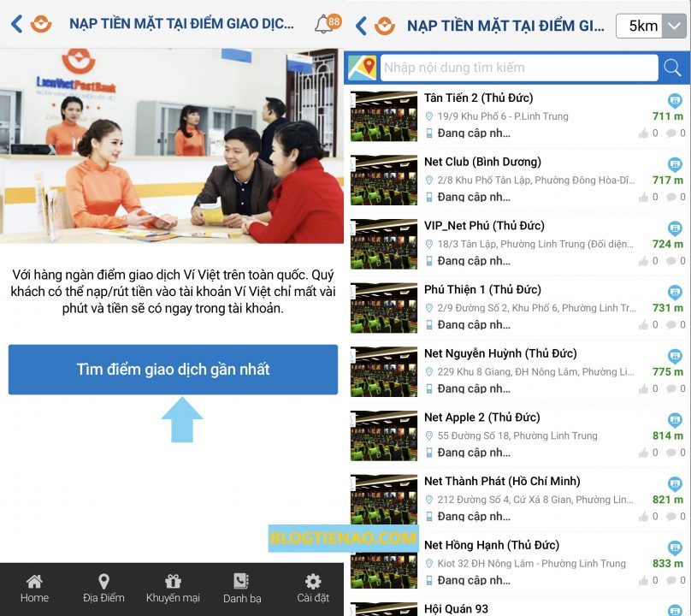Viewport: 691px width, 616px height.
Task: Open Net Nguyễn Huỳnh (Thủ Đức) listing
Action: (517, 371)
